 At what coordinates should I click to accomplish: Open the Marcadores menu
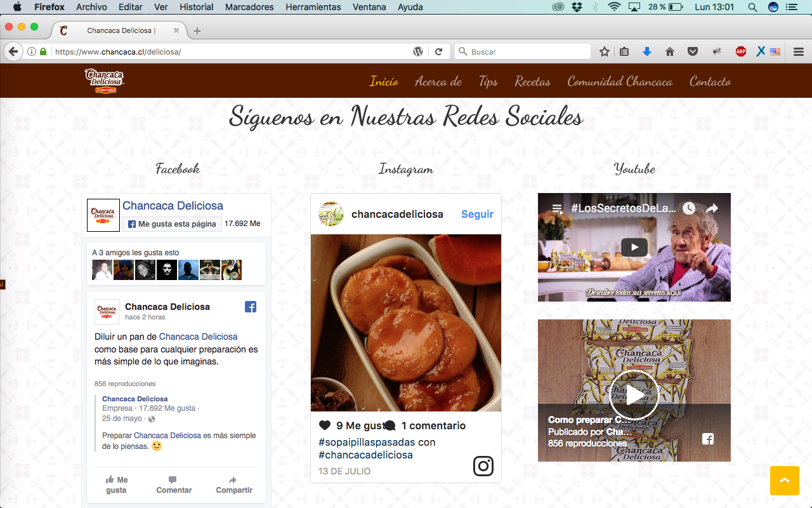249,7
